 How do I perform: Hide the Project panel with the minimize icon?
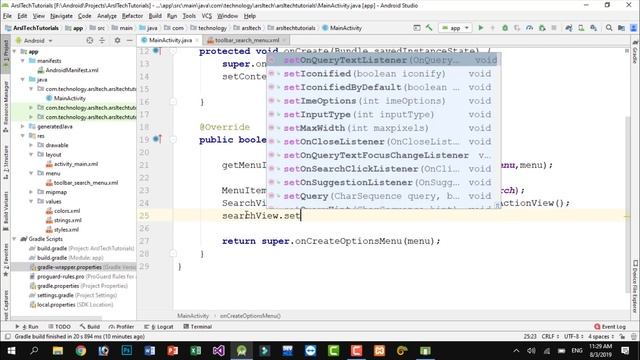pos(129,40)
